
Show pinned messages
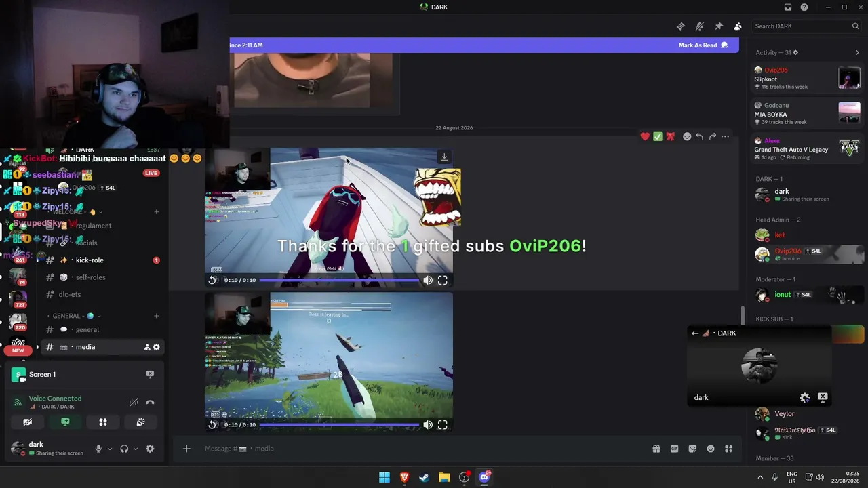click(x=719, y=26)
